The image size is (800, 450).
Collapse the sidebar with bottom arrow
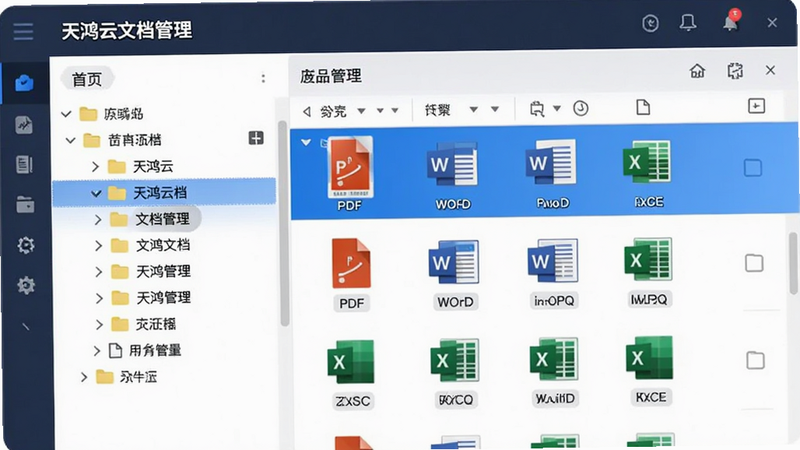point(26,327)
